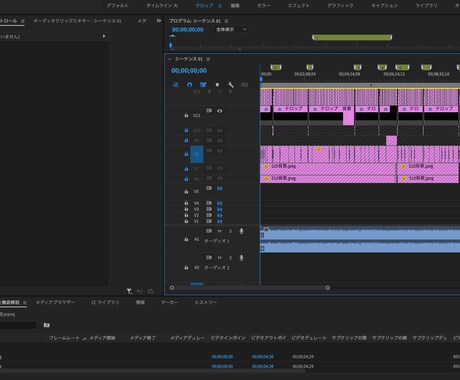The width and height of the screenshot is (460, 380).
Task: Show track V9 using its eye icon
Action: coord(220,141)
